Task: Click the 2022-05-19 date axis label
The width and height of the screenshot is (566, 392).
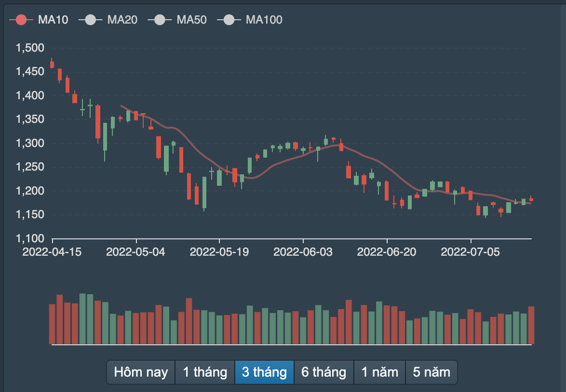Action: [219, 252]
